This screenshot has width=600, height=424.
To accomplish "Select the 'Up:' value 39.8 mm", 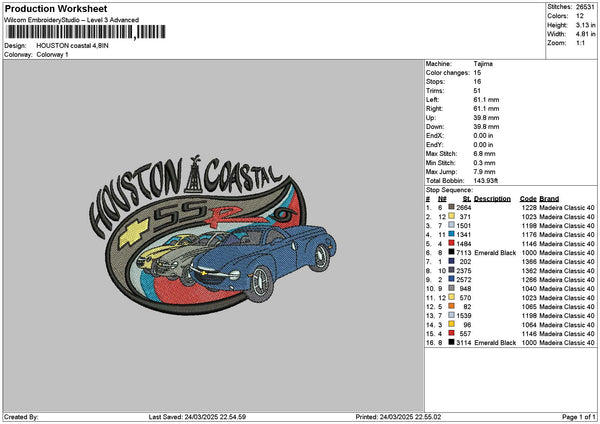I will coord(486,118).
